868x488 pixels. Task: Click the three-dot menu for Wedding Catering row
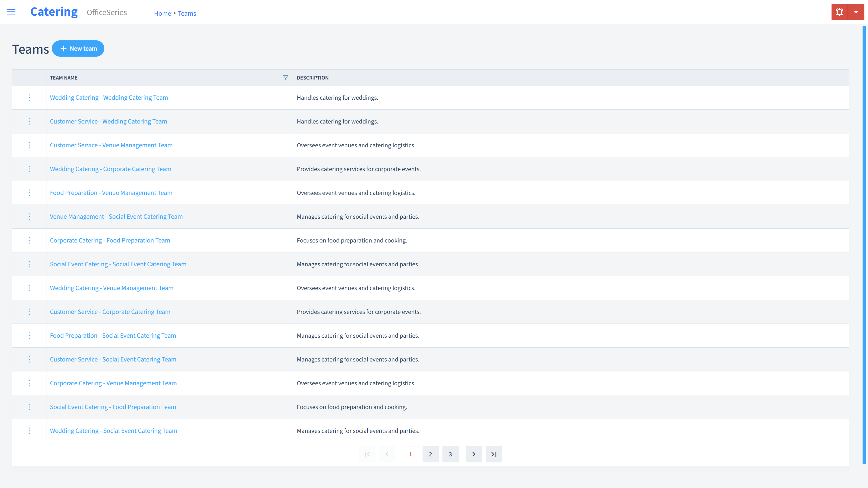[29, 97]
